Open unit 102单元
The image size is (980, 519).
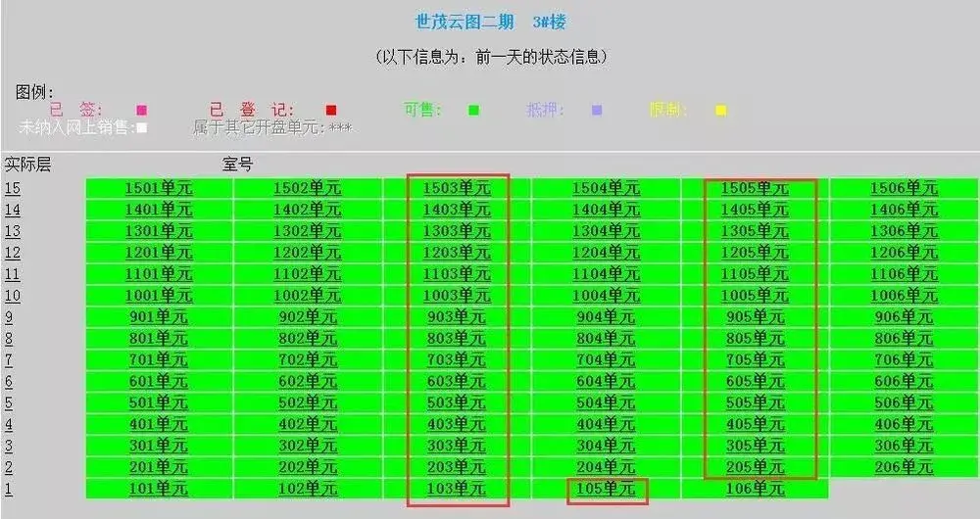click(x=308, y=489)
